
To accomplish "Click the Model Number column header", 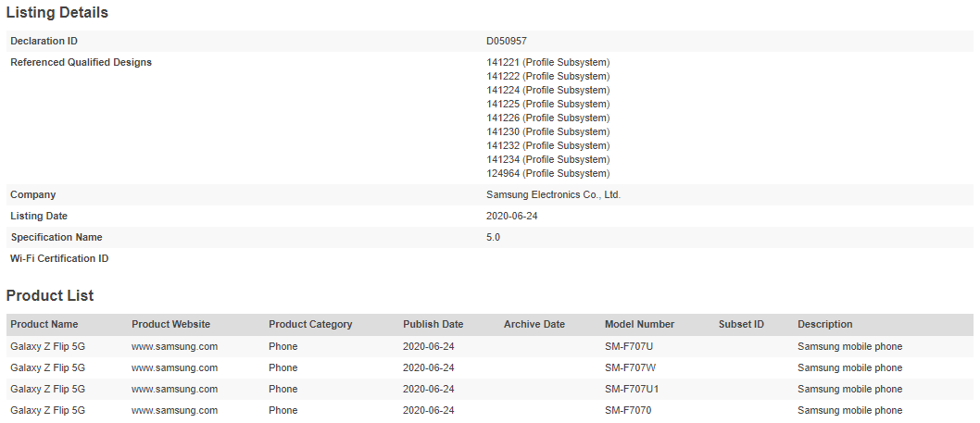I will (639, 324).
